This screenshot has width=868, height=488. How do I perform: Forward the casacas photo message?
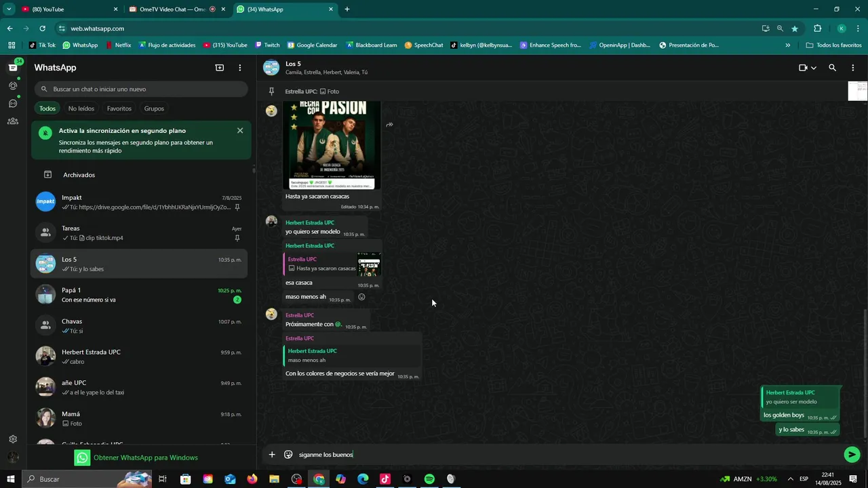click(x=389, y=125)
